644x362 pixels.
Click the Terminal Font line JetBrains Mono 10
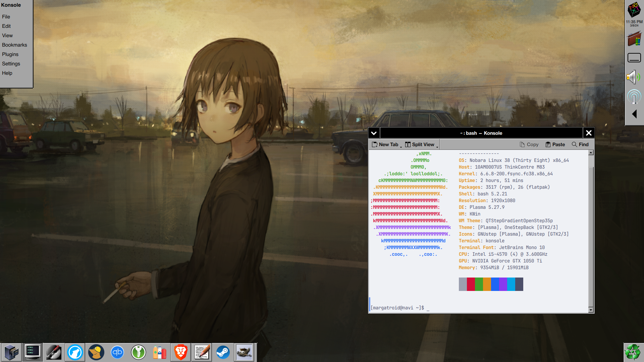pyautogui.click(x=502, y=247)
